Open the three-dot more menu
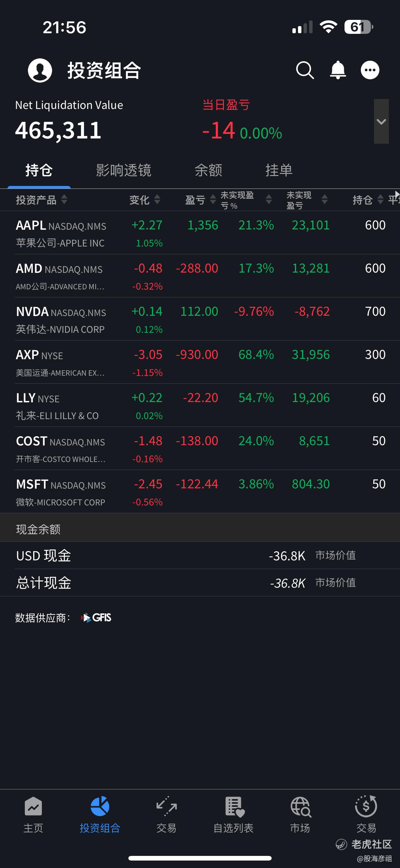 click(370, 70)
